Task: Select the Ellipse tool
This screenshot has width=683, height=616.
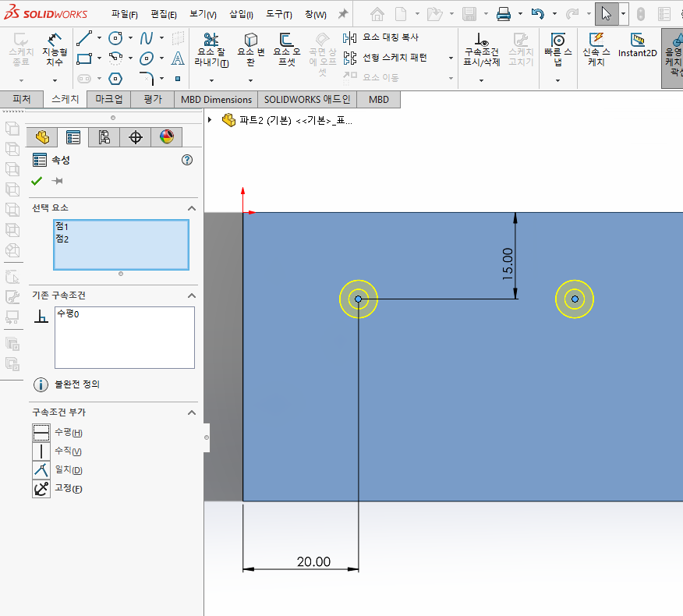Action: (x=147, y=58)
